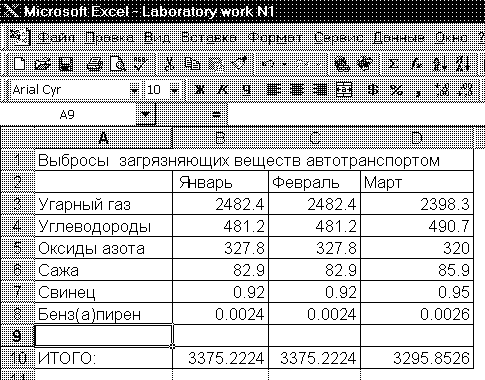
Task: Copy selection with Copy icon
Action: point(192,63)
